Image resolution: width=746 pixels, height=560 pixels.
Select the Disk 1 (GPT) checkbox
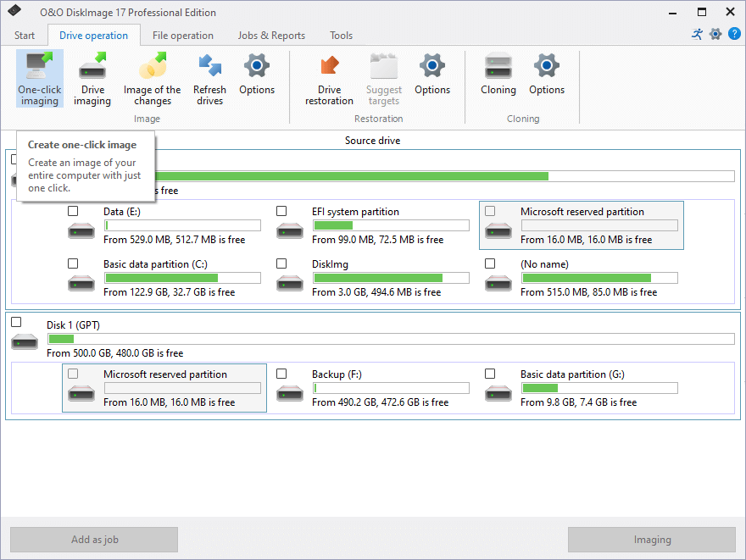pos(16,322)
